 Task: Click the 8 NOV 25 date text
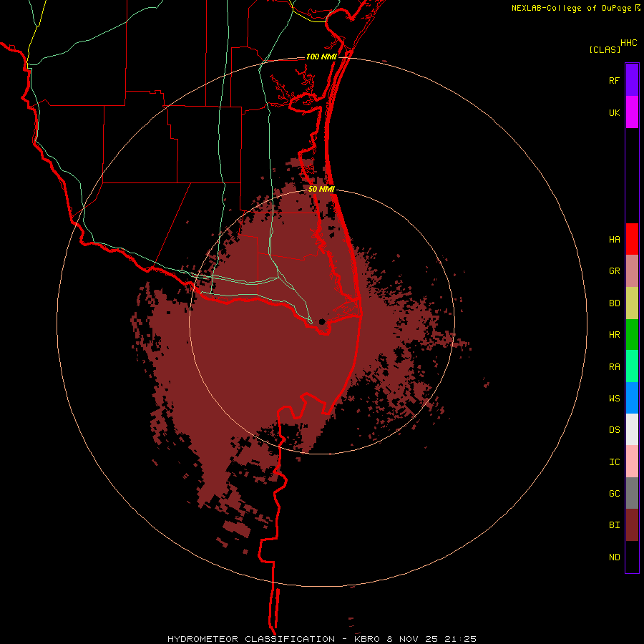click(x=412, y=639)
